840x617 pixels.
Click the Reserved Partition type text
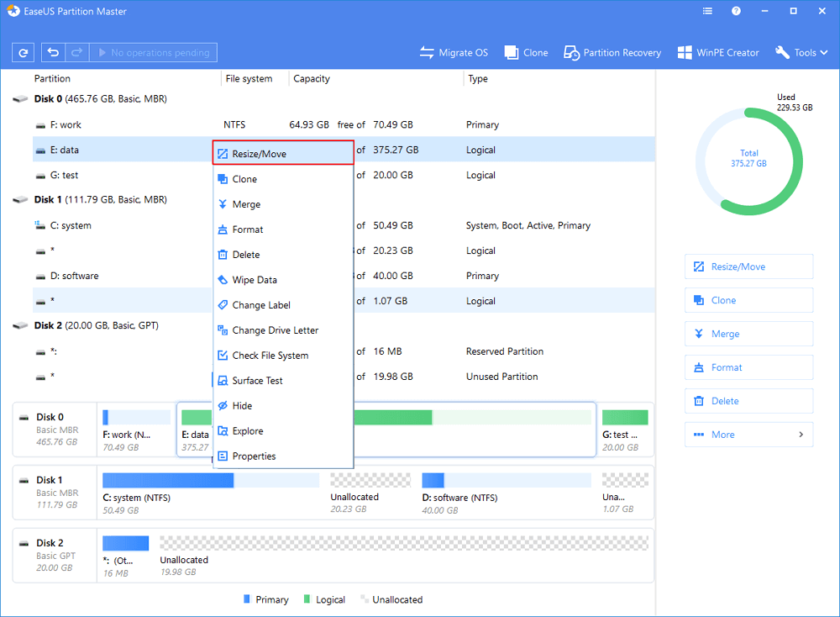pos(505,351)
